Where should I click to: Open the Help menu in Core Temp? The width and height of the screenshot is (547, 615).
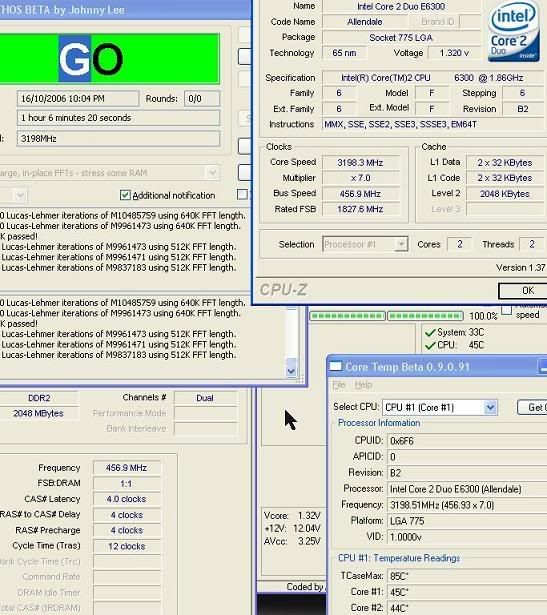(x=363, y=385)
